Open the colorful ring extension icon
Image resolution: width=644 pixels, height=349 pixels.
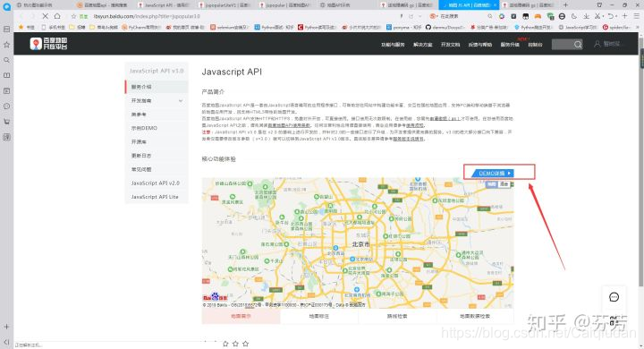[502, 16]
